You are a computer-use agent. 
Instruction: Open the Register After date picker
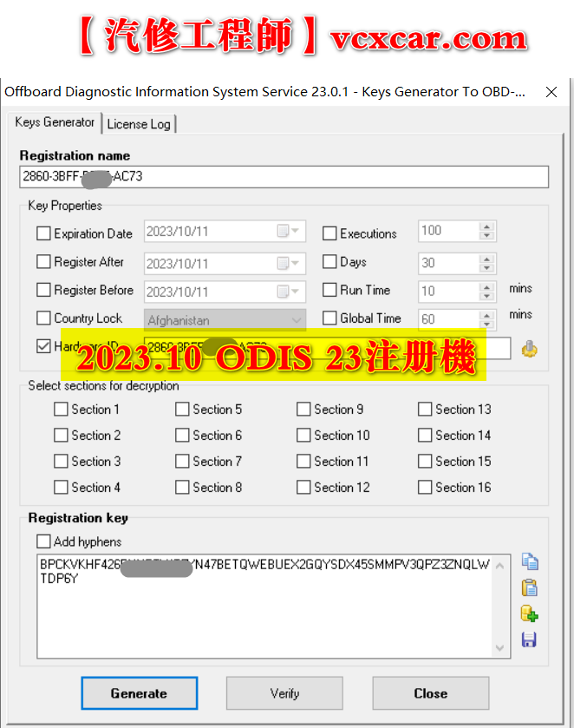click(288, 263)
